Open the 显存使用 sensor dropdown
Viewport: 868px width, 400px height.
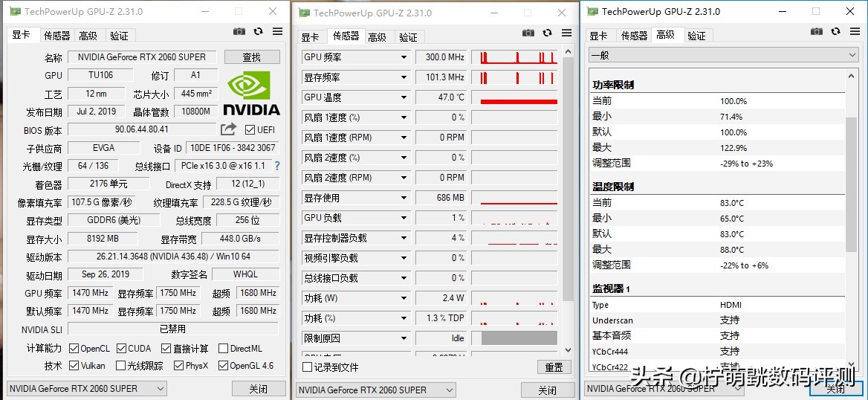(x=404, y=198)
